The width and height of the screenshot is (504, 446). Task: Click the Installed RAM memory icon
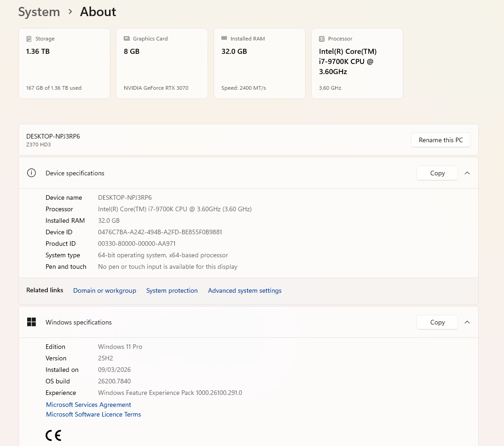pos(224,39)
